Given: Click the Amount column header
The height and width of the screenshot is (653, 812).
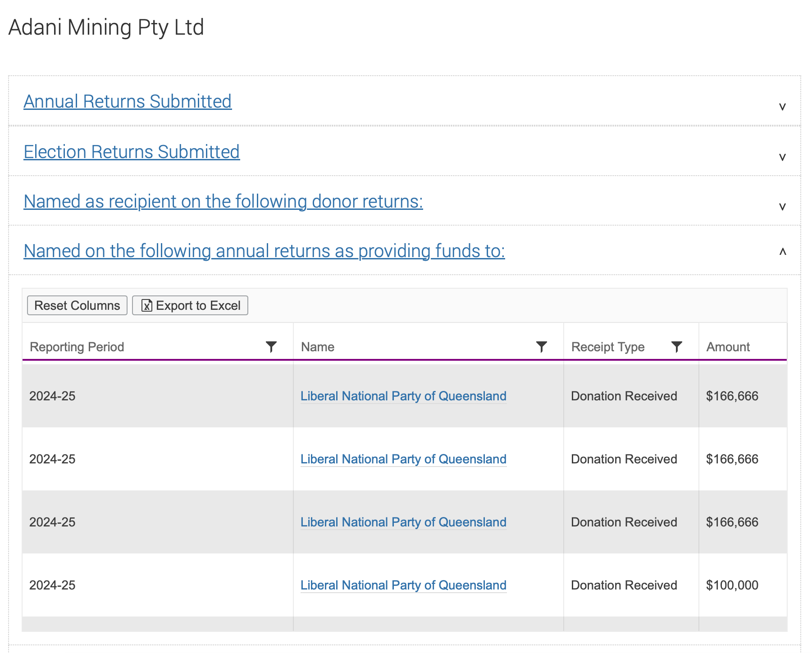Looking at the screenshot, I should click(x=728, y=347).
